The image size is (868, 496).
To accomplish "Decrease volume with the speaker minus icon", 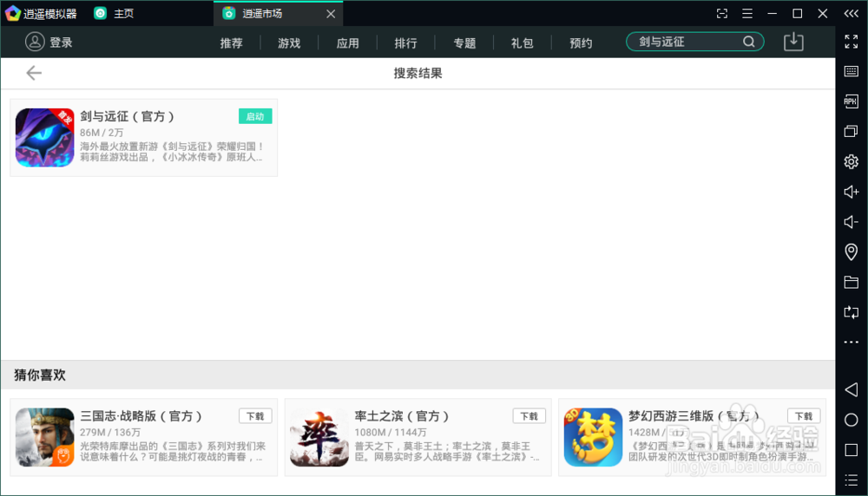I will 851,222.
